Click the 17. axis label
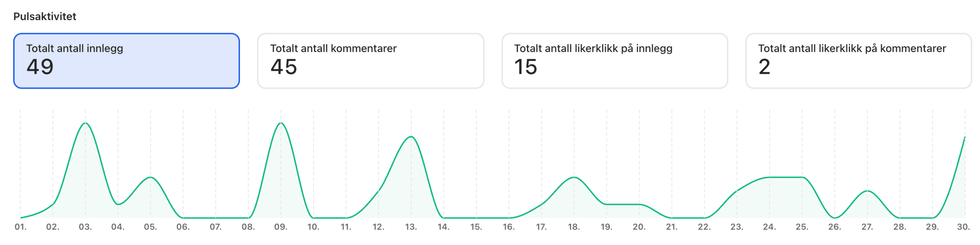980x245 pixels. tap(541, 227)
